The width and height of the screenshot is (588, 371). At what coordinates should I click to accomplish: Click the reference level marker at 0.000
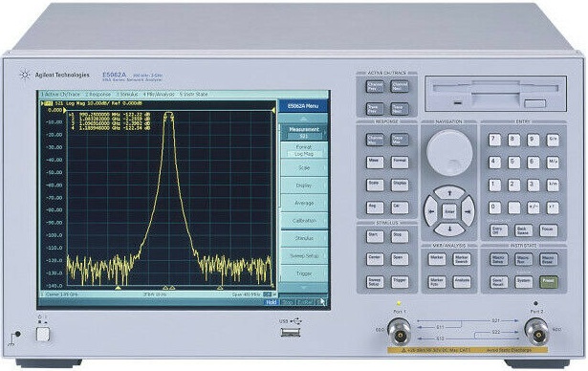(64, 110)
